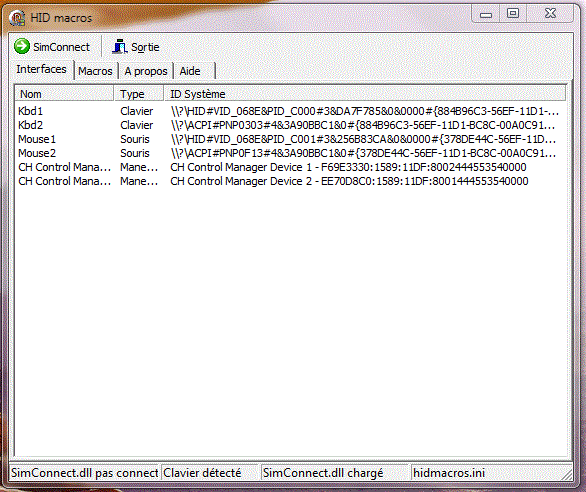Click the Sortie toolbar button label
The image size is (586, 492).
coord(145,47)
